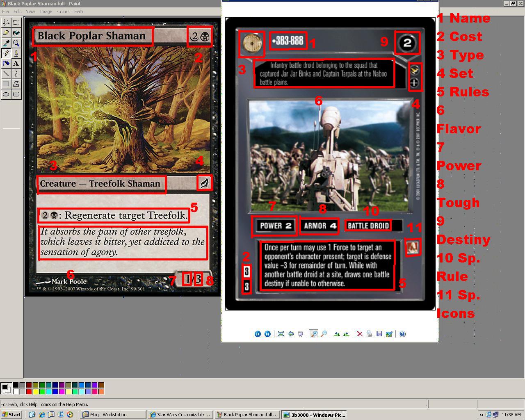Viewport: 525px width, 420px height.
Task: Save copy using floppy disk icon
Action: click(379, 334)
